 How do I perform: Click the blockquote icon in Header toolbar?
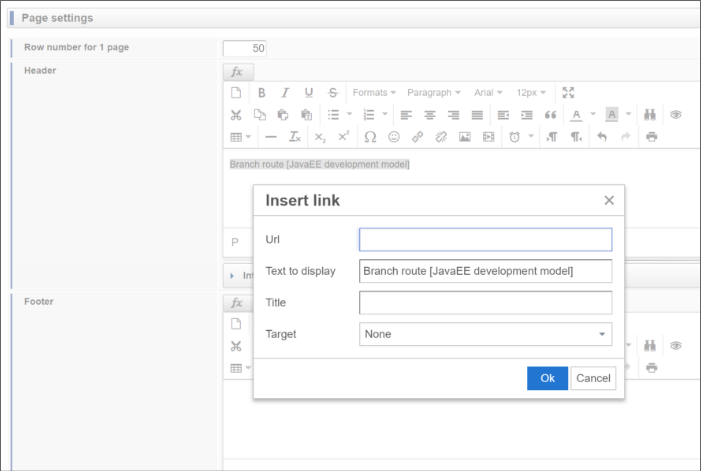pyautogui.click(x=550, y=114)
